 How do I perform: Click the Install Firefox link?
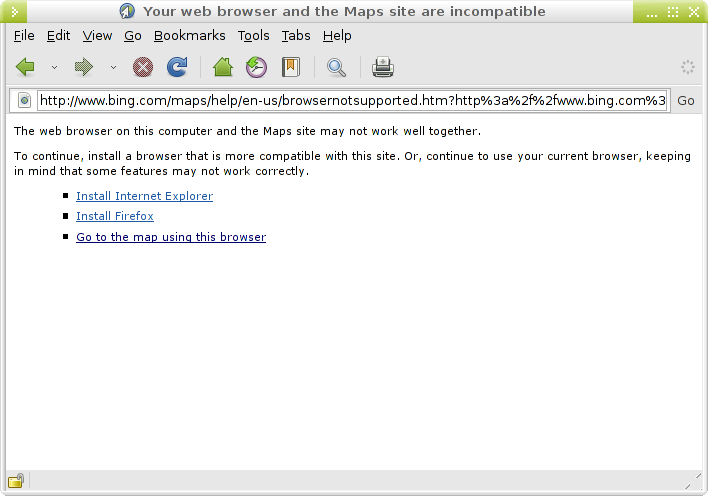pyautogui.click(x=115, y=216)
